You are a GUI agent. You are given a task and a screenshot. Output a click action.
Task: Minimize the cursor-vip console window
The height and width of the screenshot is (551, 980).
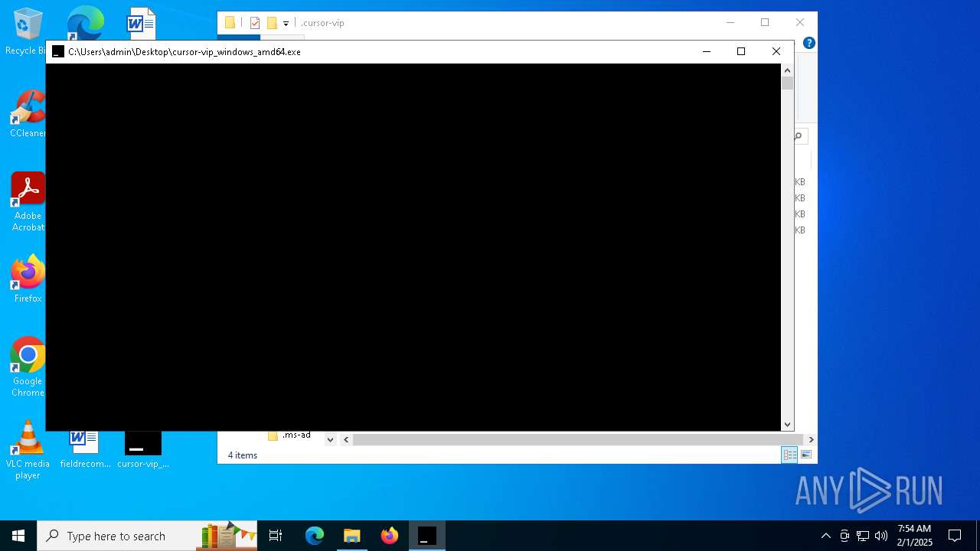707,51
